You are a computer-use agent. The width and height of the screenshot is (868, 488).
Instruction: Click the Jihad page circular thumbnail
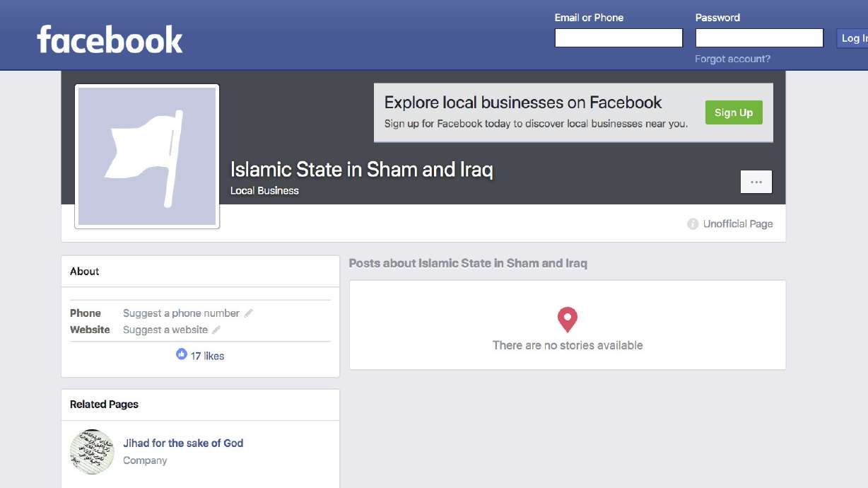(92, 451)
